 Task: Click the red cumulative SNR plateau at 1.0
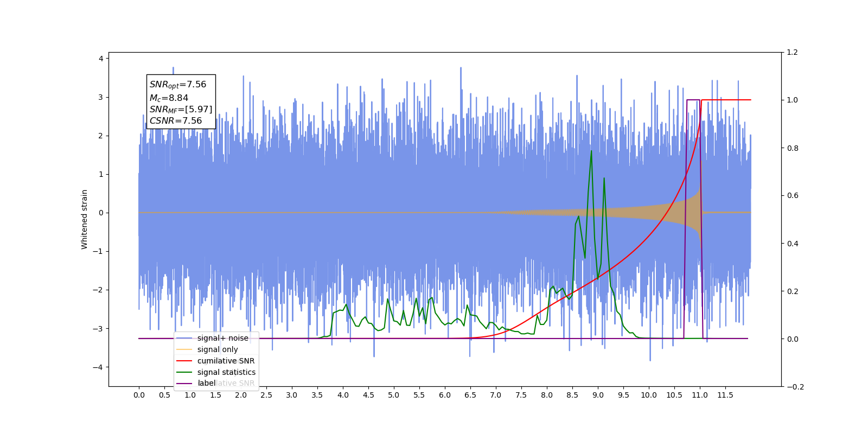(x=726, y=100)
